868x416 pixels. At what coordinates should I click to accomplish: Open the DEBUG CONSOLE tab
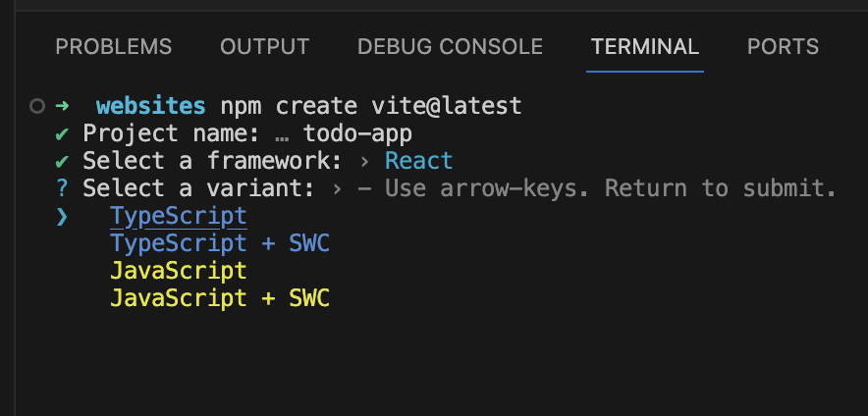[450, 47]
